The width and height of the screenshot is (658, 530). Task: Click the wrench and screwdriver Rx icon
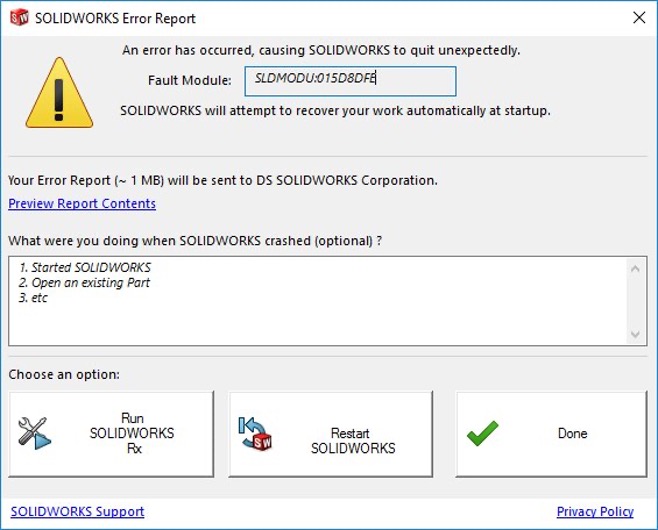tap(34, 433)
